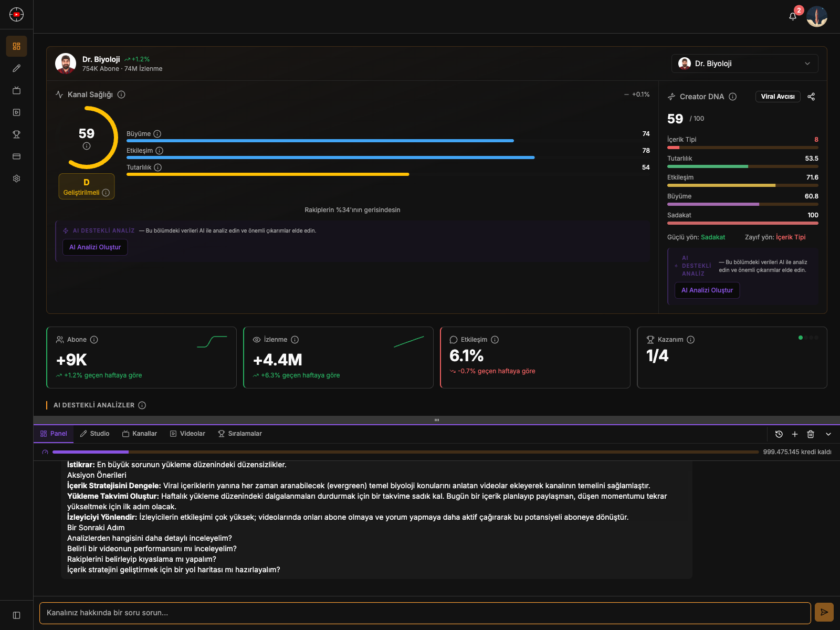
Task: Show info for Kanal Sağlığı
Action: (x=121, y=94)
